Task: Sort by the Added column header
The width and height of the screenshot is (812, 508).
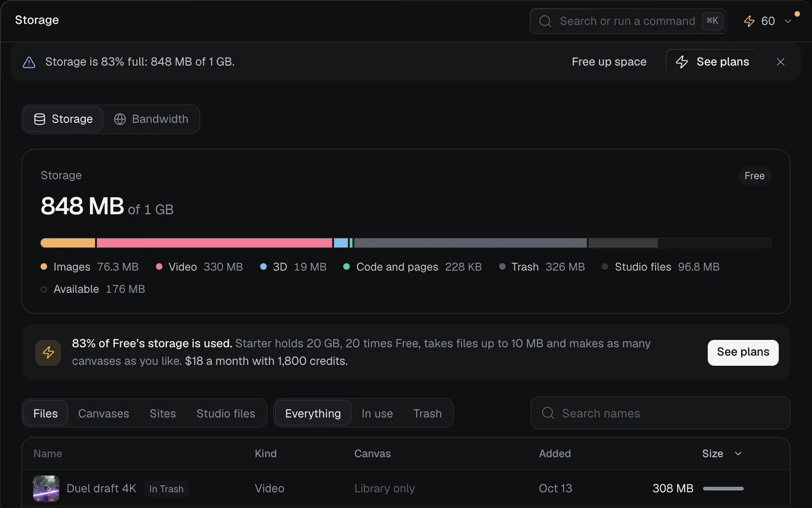Action: tap(555, 454)
